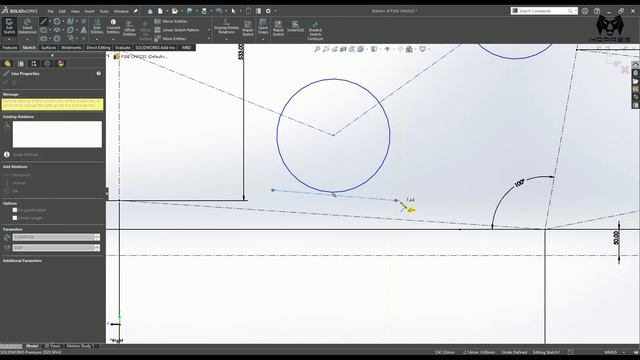
Task: Expand the Exit Sketch dropdown arrow
Action: click(9, 39)
